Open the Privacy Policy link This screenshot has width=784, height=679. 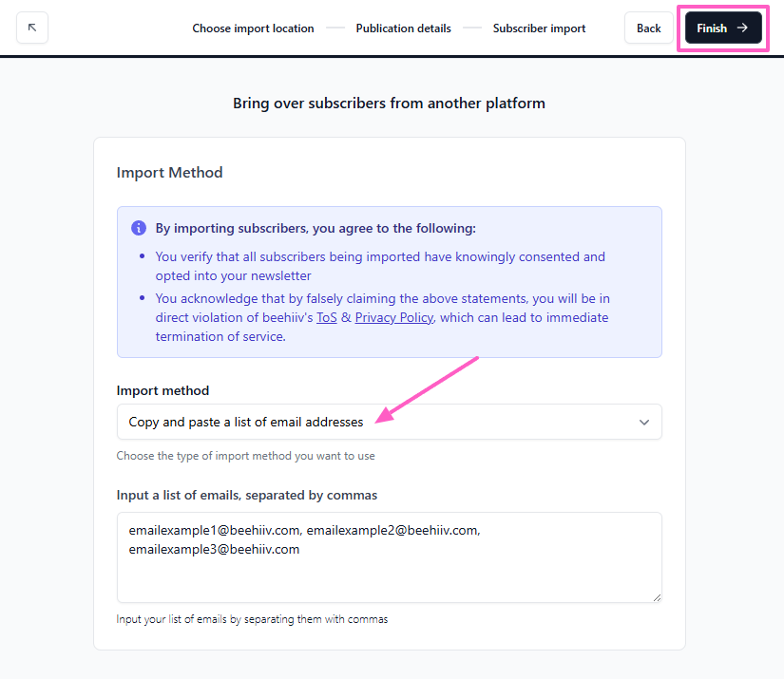tap(393, 317)
